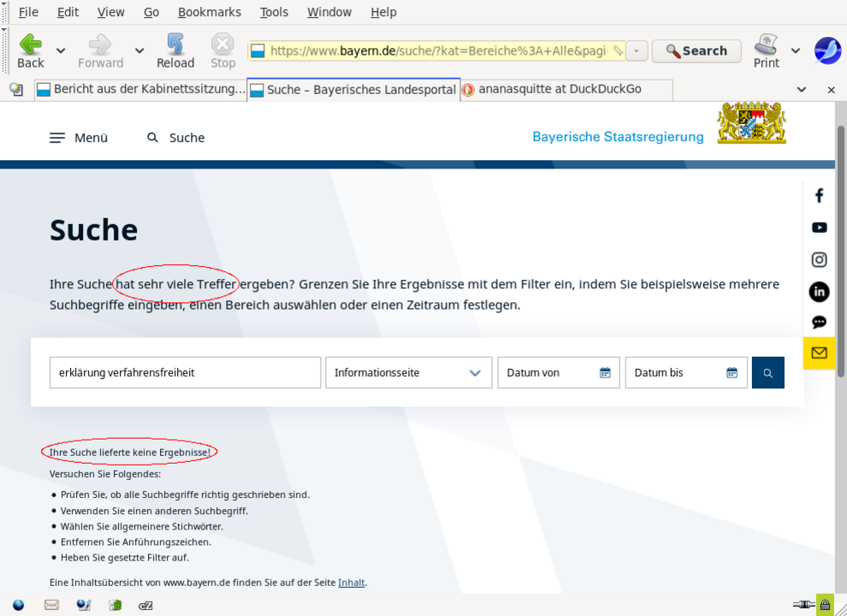Click the browser Search button
This screenshot has height=616, width=847.
pyautogui.click(x=696, y=51)
